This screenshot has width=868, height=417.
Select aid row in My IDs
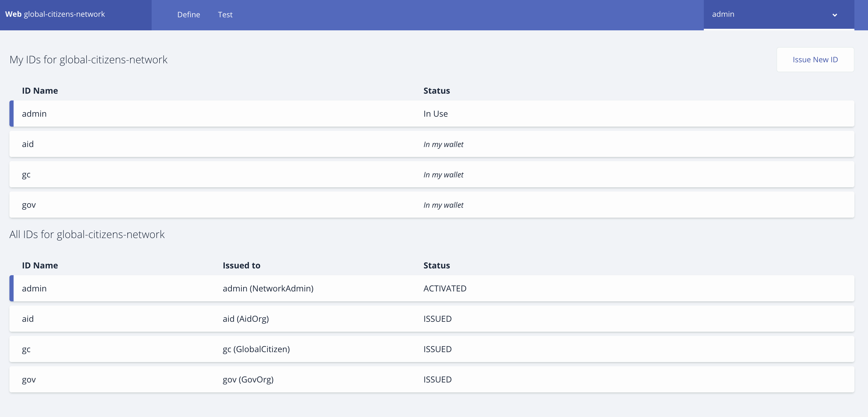28,144
